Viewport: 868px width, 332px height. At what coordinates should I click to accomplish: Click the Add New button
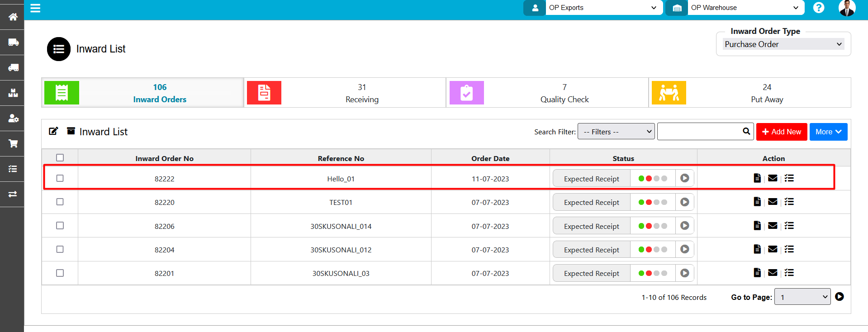coord(781,132)
